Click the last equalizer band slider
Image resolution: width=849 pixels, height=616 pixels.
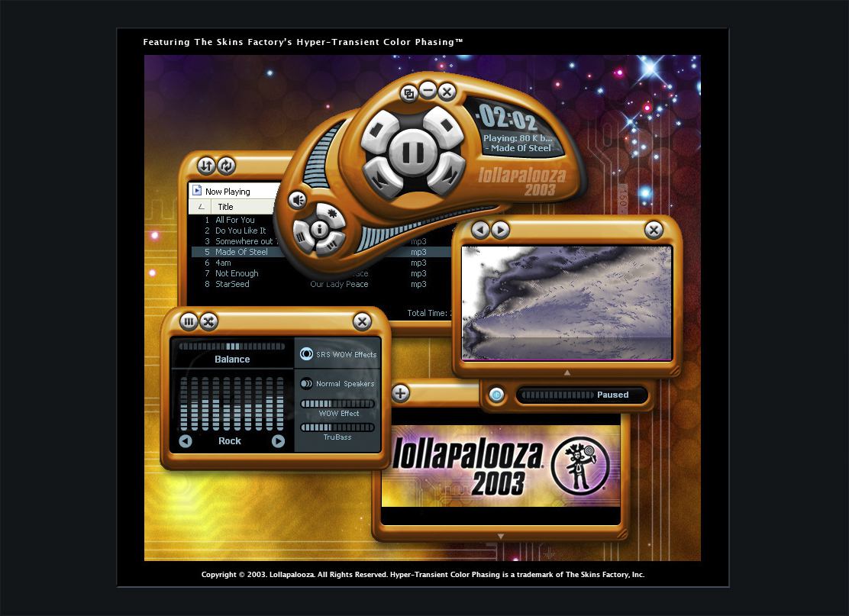tap(280, 404)
